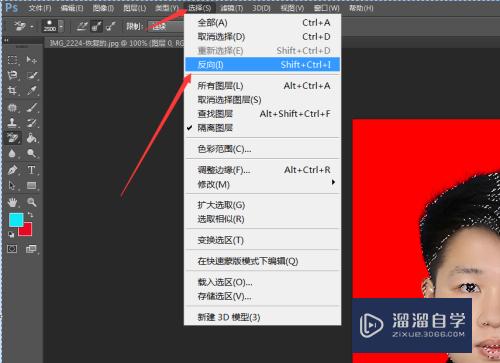Enable continuous sampling in options bar

[x=82, y=26]
